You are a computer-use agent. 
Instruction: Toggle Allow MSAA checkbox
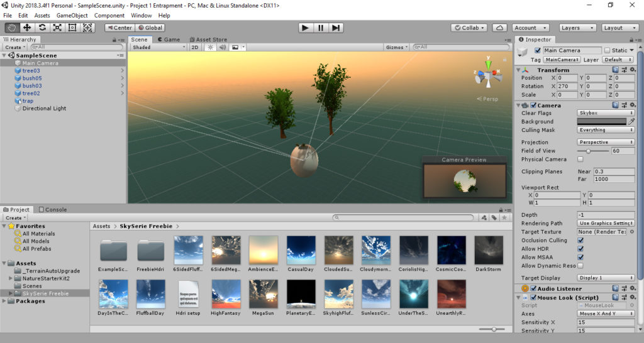[x=580, y=258]
